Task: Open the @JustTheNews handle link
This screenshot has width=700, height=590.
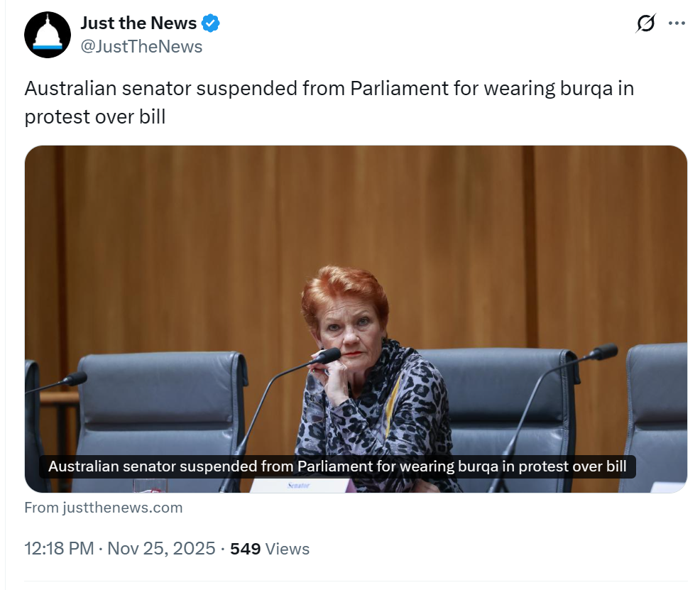Action: click(141, 46)
